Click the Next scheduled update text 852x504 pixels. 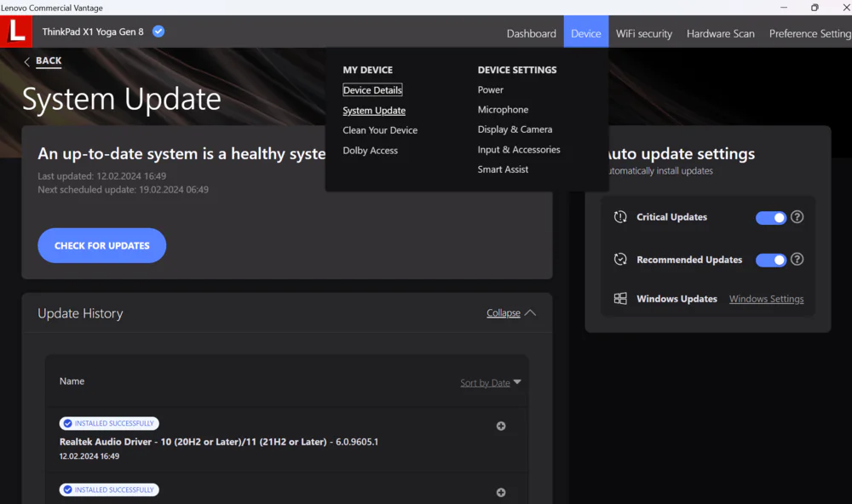(123, 190)
